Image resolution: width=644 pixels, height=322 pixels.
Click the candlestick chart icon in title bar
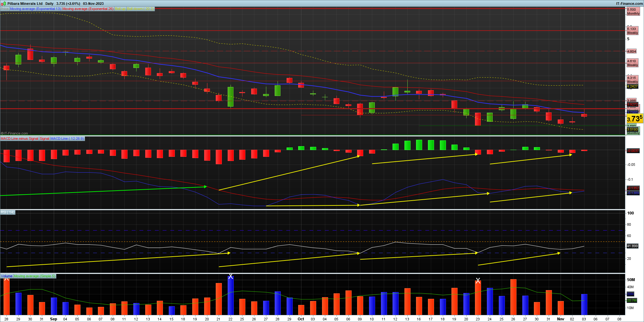[4, 4]
